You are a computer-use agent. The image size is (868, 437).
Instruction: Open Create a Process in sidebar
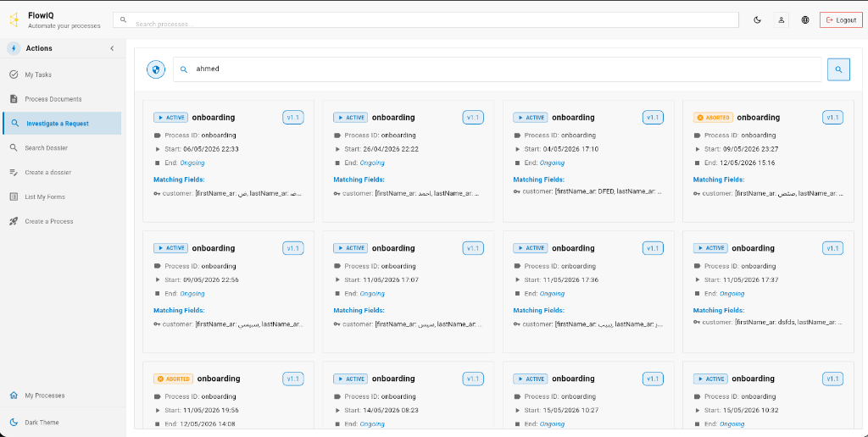62,221
